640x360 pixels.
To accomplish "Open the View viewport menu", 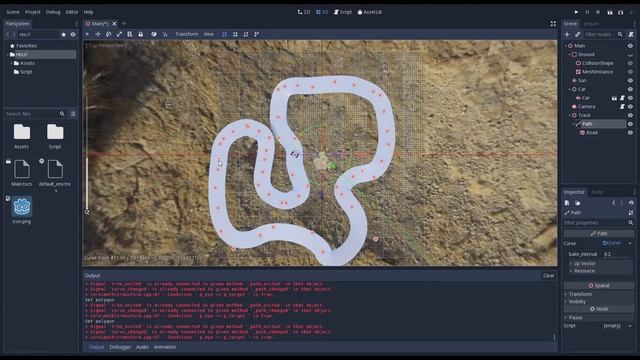I will 209,34.
